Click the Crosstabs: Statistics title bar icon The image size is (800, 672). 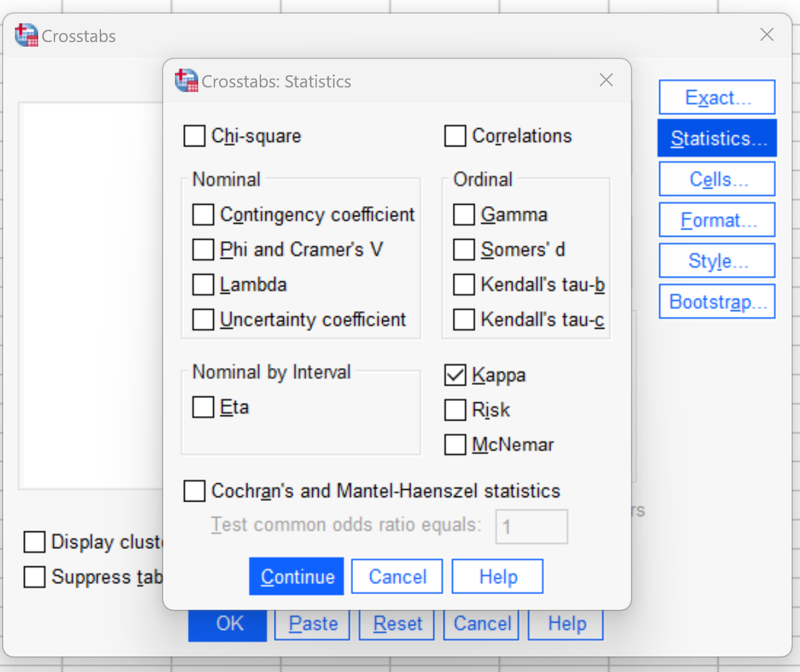point(187,81)
